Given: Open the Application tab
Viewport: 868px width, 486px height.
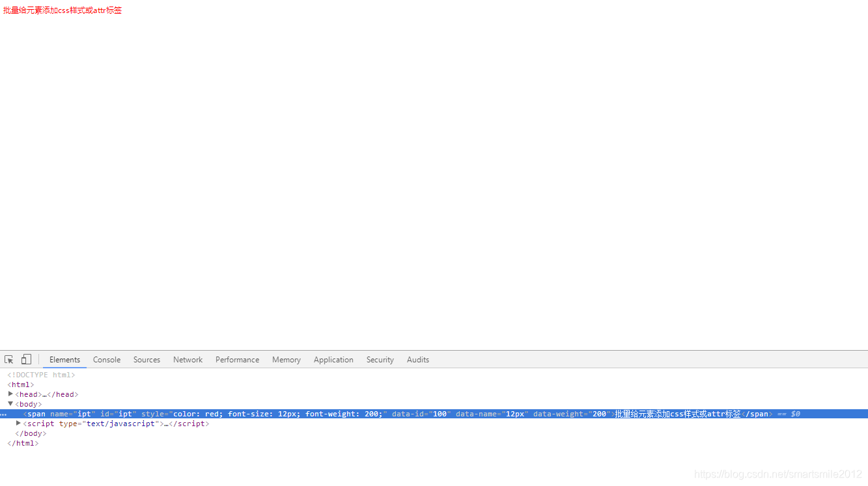Looking at the screenshot, I should 333,360.
